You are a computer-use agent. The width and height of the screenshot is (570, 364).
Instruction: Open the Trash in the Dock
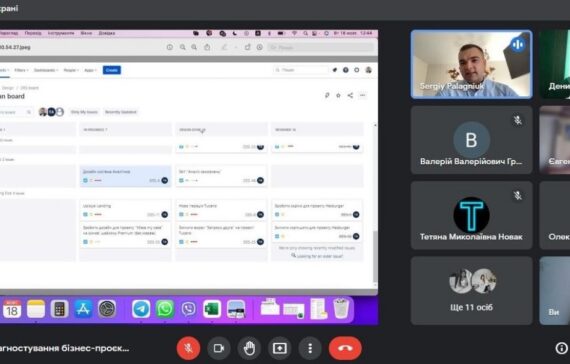pos(341,308)
